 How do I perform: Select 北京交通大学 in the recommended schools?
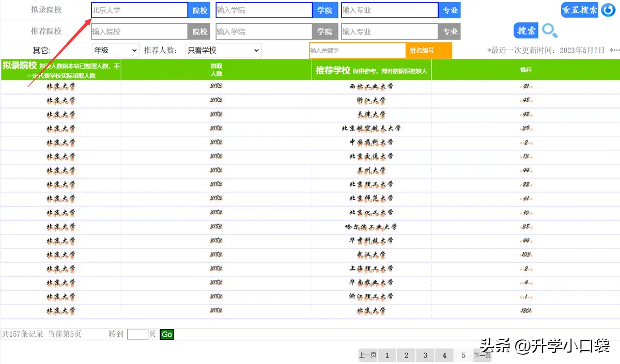pos(371,156)
